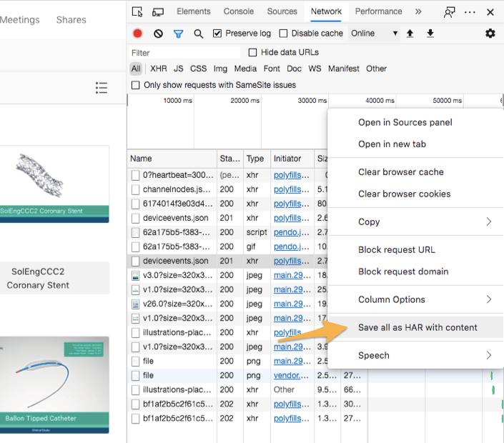Check the Hide data URLs checkbox
Viewport: 504px width, 443px height.
click(252, 52)
